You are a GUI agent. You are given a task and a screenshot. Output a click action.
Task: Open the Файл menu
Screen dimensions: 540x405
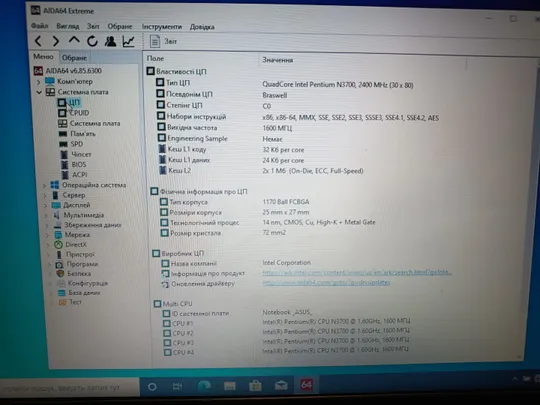point(40,26)
